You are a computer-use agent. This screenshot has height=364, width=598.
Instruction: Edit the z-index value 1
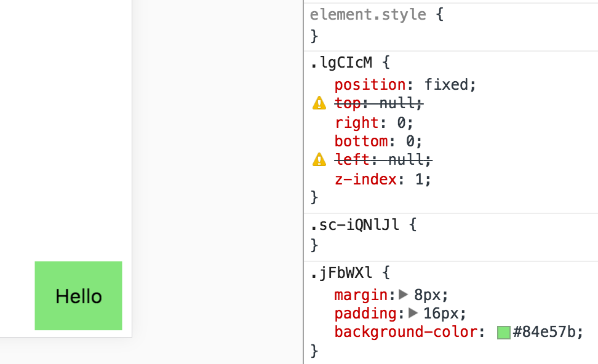tap(419, 179)
